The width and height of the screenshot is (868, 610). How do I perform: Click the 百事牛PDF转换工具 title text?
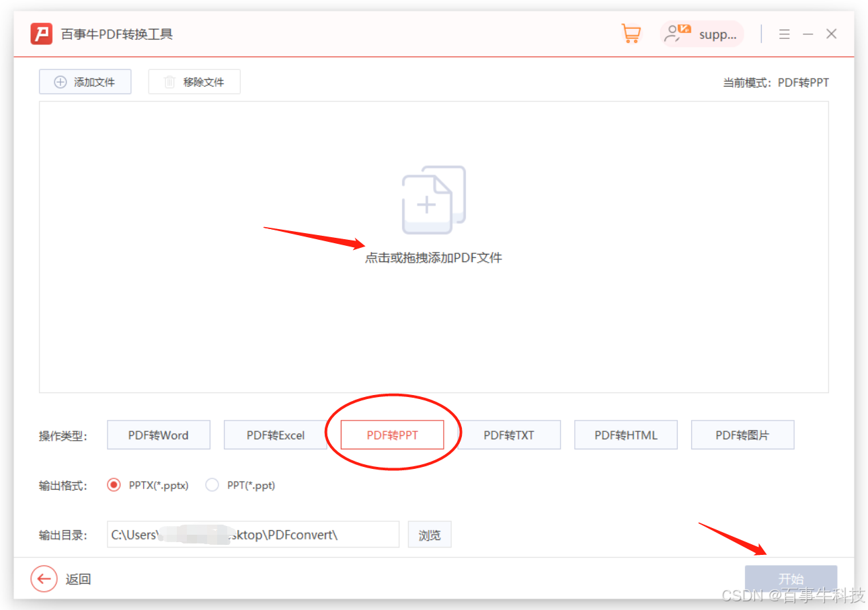117,34
